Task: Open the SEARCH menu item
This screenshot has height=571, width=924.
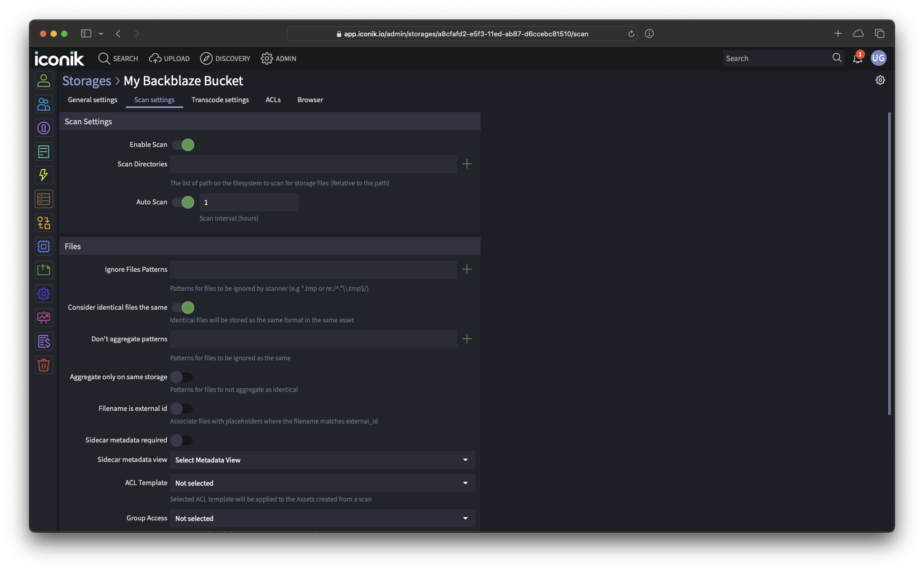Action: [x=118, y=58]
